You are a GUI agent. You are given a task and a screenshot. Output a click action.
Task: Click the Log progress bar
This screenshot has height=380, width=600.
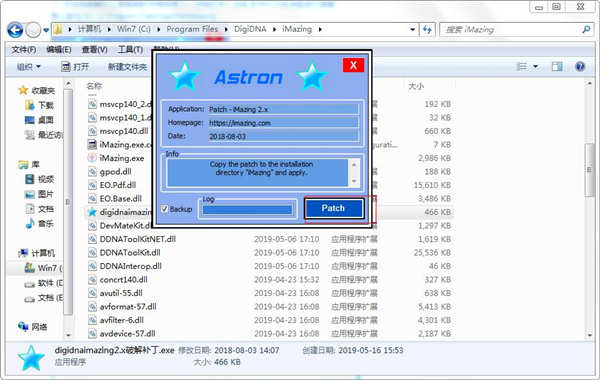tap(247, 210)
